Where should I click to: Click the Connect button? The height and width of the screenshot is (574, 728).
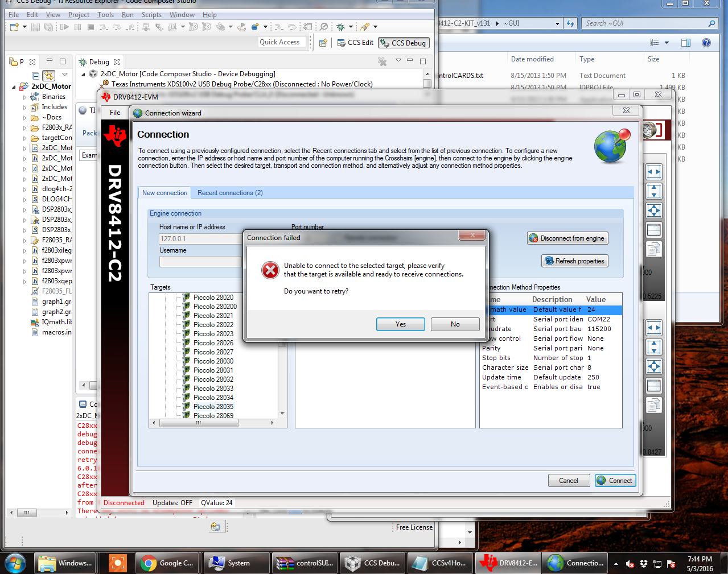coord(615,481)
